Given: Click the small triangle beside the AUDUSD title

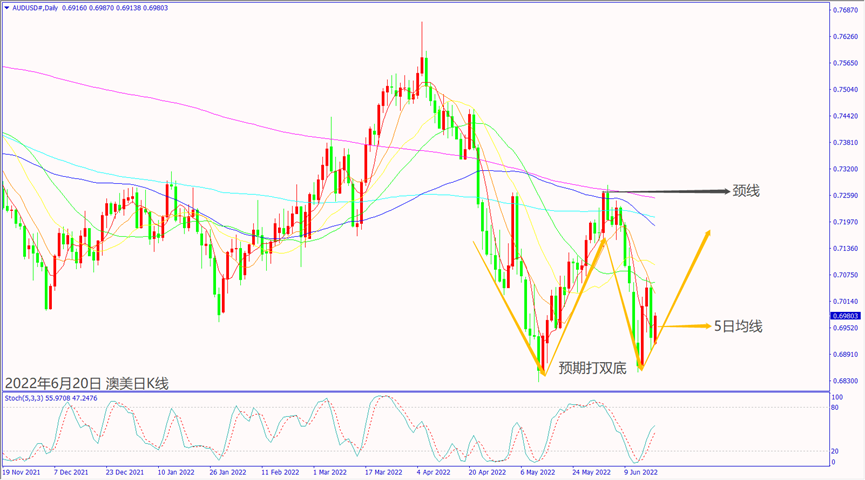Looking at the screenshot, I should tap(7, 7).
